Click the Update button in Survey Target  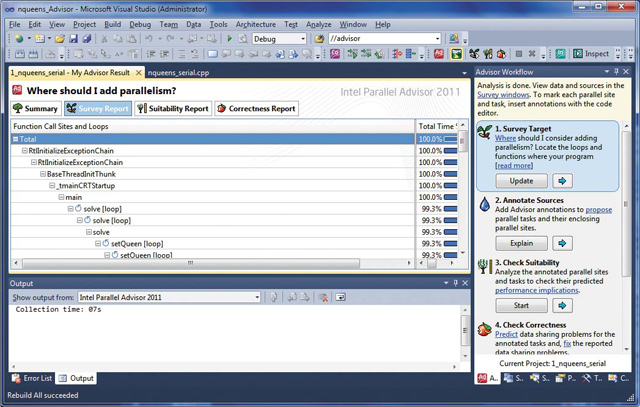click(x=522, y=181)
